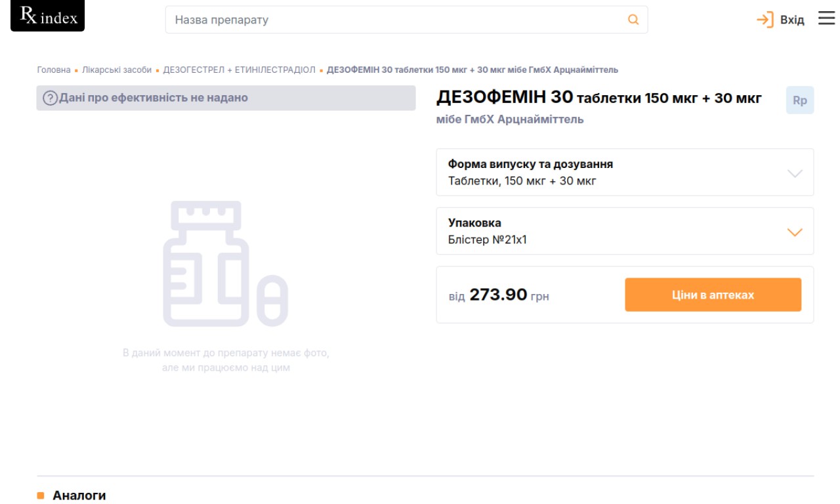Viewport: 840px width, 504px height.
Task: Click the login arrow icon
Action: coord(765,20)
